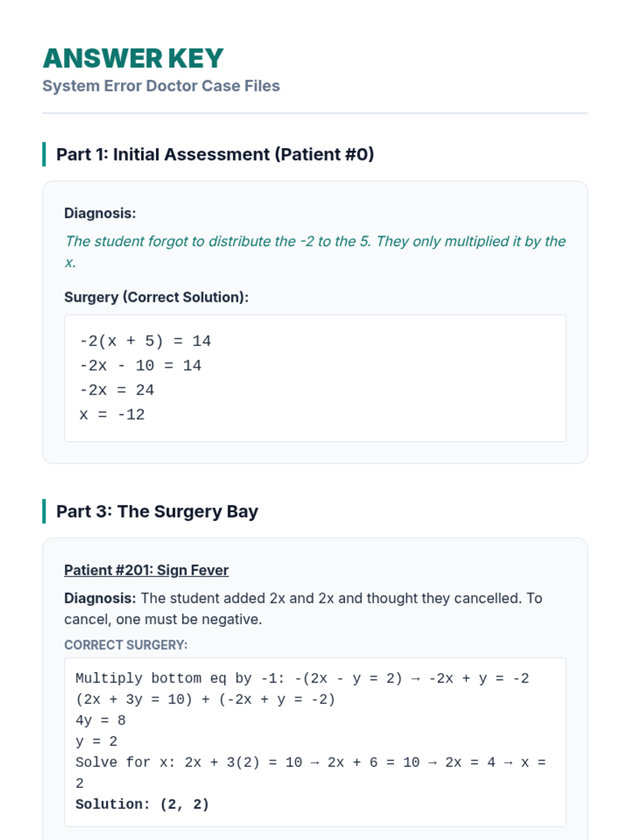Click the line y = 2

[x=96, y=741]
